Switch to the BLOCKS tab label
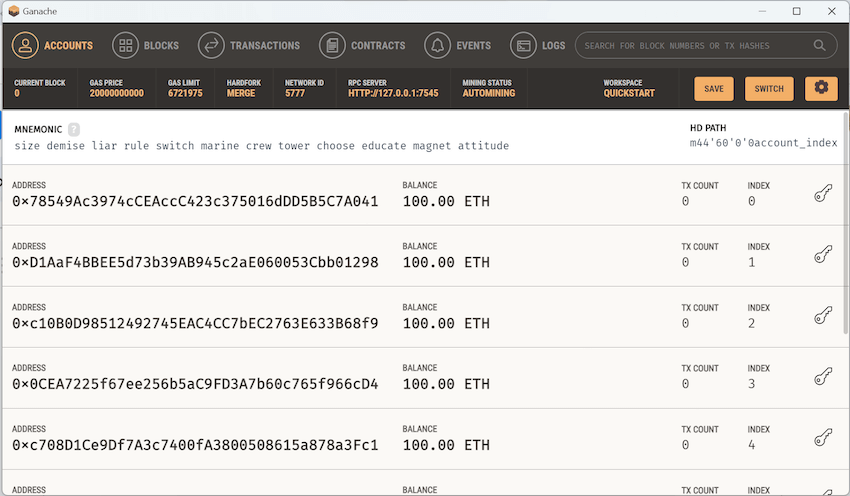850x496 pixels. (x=161, y=46)
